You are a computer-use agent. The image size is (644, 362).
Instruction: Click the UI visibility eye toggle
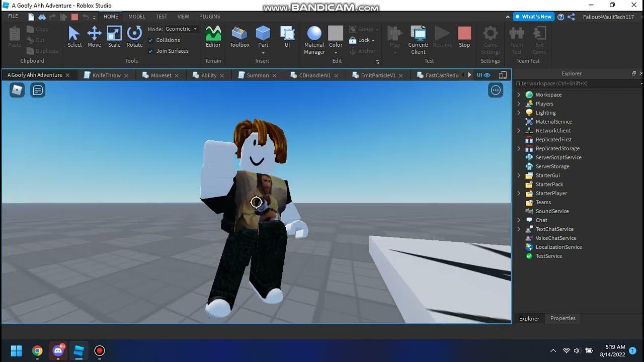[483, 75]
